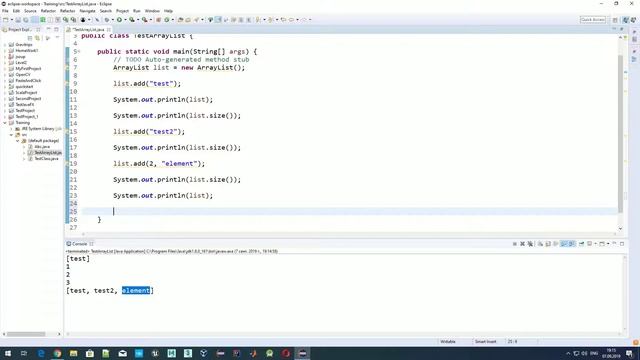
Task: Click Remove Launch icon in Console toolbar
Action: [x=522, y=244]
